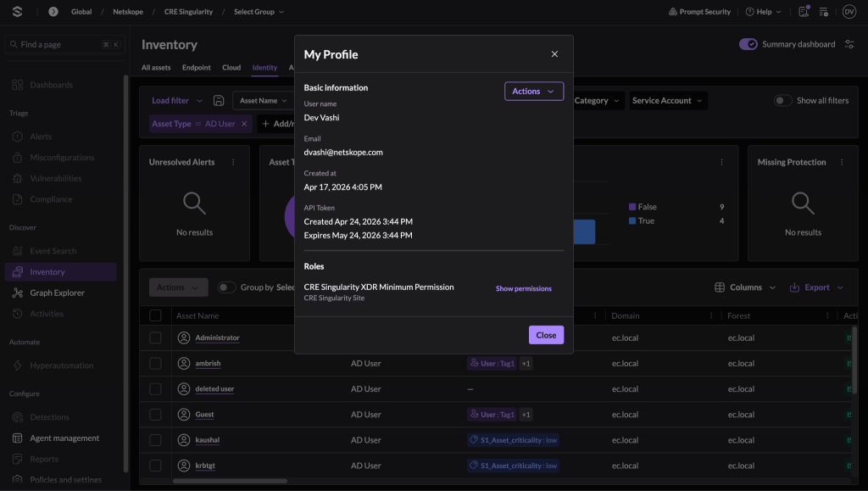The height and width of the screenshot is (491, 868).
Task: Close My Profile dialog with X
Action: tap(554, 54)
